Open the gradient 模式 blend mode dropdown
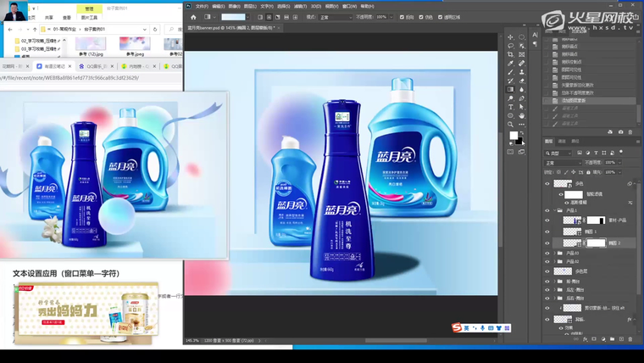The image size is (644, 363). tap(336, 17)
